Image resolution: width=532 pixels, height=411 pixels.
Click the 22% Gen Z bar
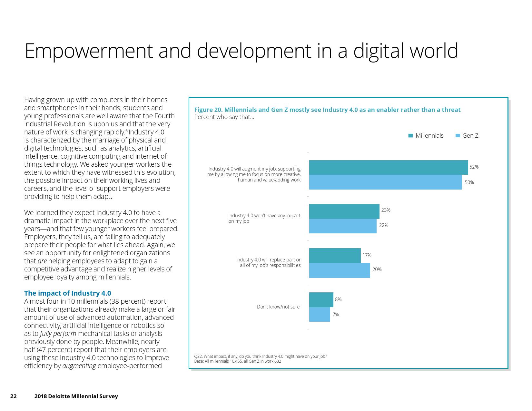342,226
